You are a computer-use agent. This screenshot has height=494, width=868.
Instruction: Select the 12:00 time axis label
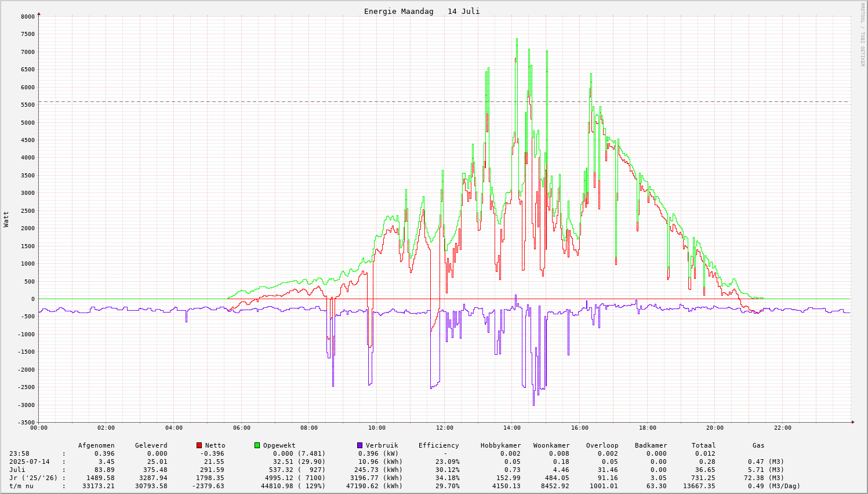pos(444,428)
